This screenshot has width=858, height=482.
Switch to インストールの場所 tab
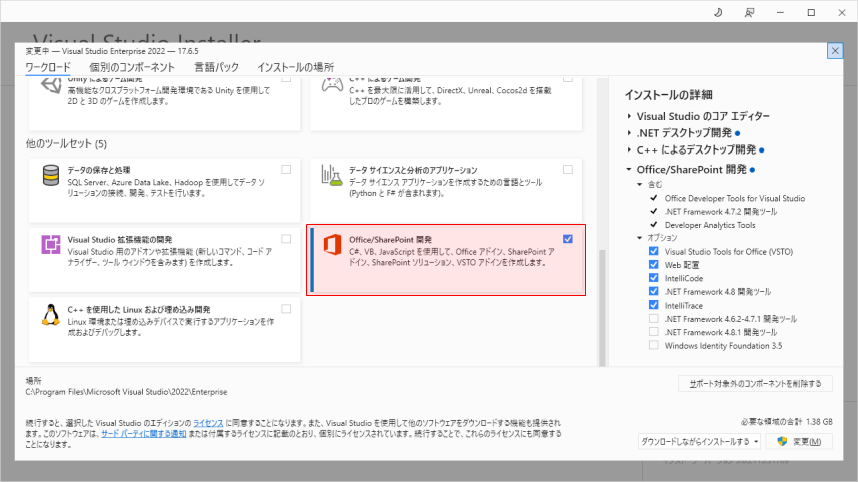[295, 67]
